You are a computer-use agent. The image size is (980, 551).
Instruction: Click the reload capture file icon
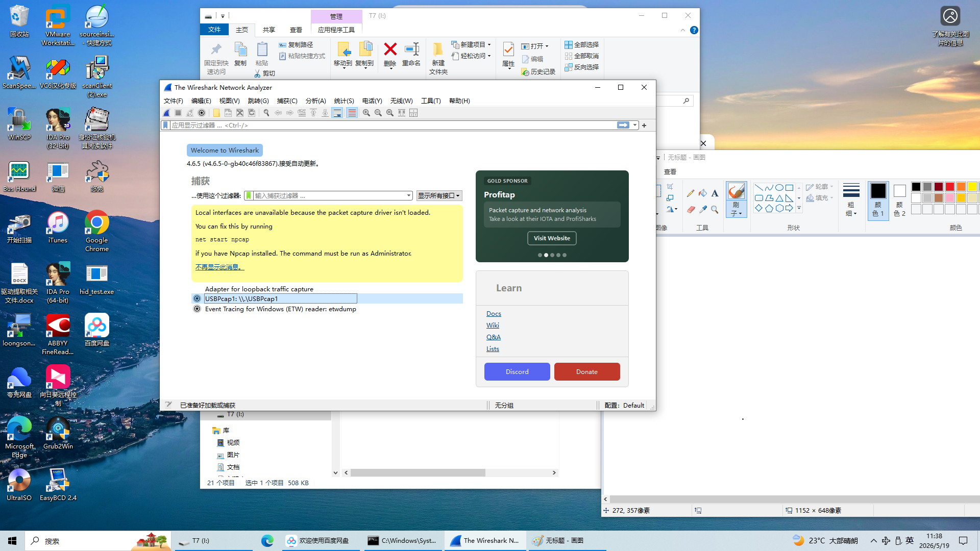click(252, 113)
